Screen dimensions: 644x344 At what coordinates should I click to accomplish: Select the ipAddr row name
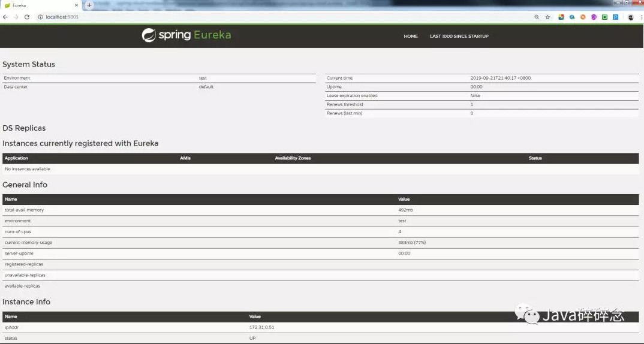11,328
